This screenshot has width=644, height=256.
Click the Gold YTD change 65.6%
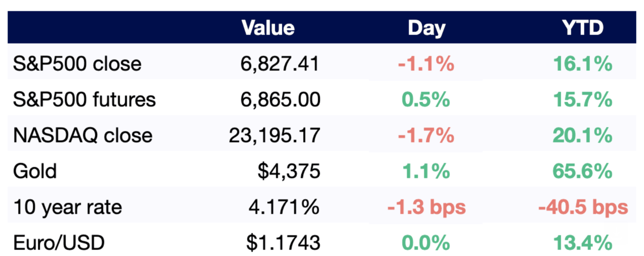pyautogui.click(x=582, y=171)
